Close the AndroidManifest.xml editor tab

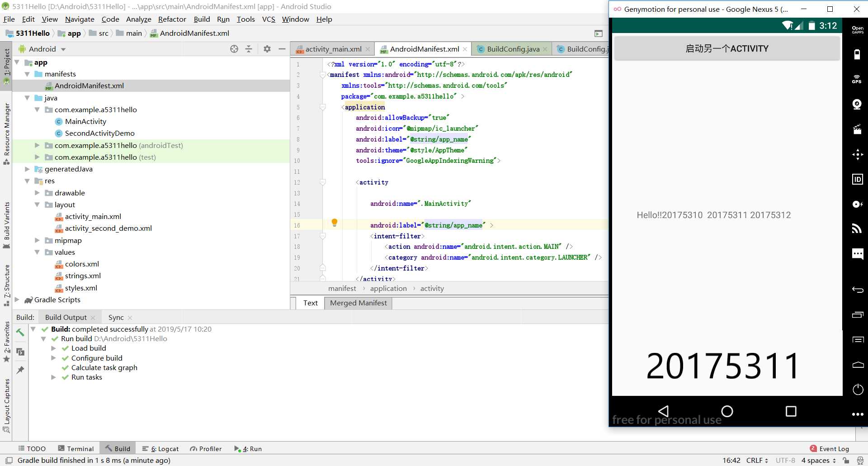point(465,49)
